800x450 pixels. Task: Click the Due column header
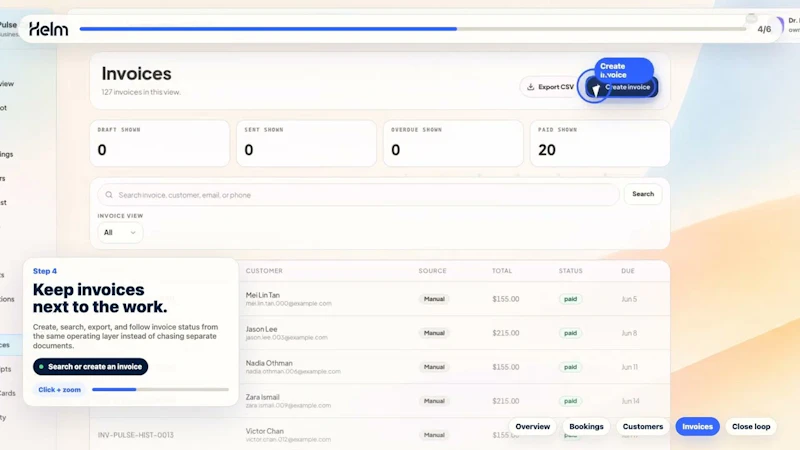pos(628,271)
